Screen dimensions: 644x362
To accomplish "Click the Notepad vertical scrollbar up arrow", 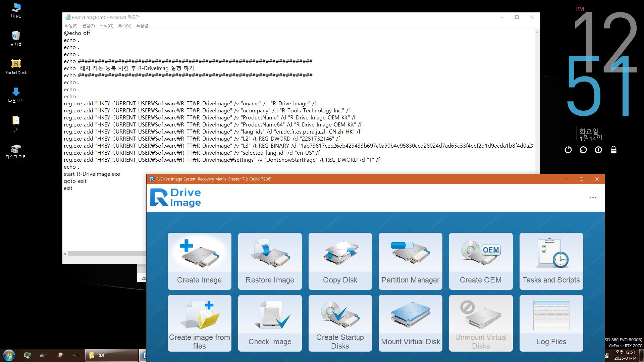I will (x=537, y=32).
